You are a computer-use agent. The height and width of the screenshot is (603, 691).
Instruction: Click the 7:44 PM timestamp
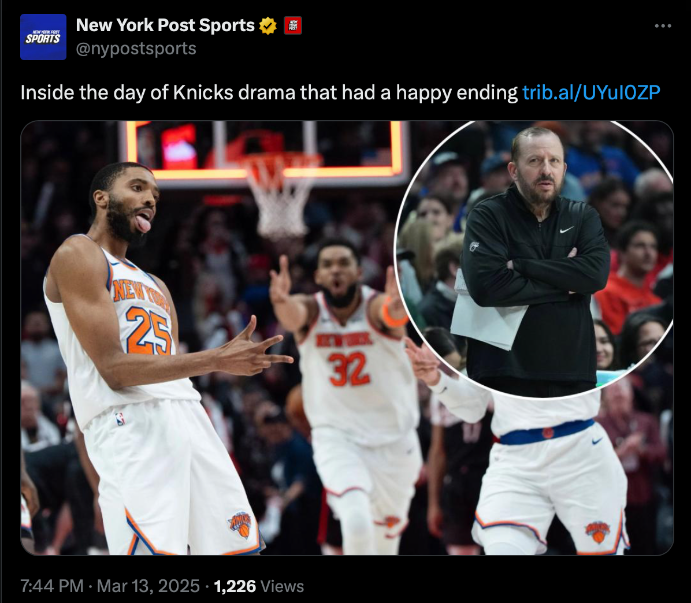pos(52,586)
